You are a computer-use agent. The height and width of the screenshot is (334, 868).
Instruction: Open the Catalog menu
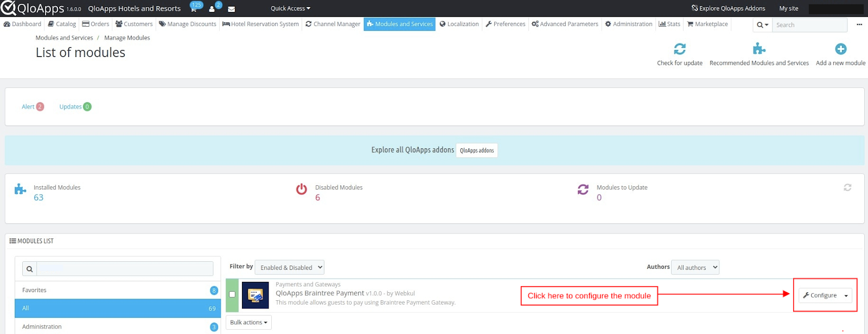click(x=62, y=24)
